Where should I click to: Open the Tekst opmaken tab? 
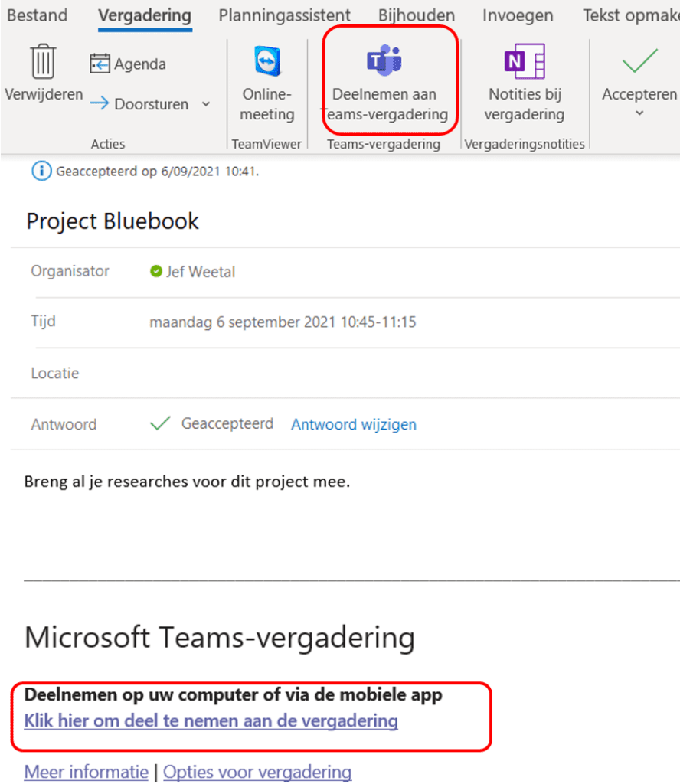[x=631, y=15]
